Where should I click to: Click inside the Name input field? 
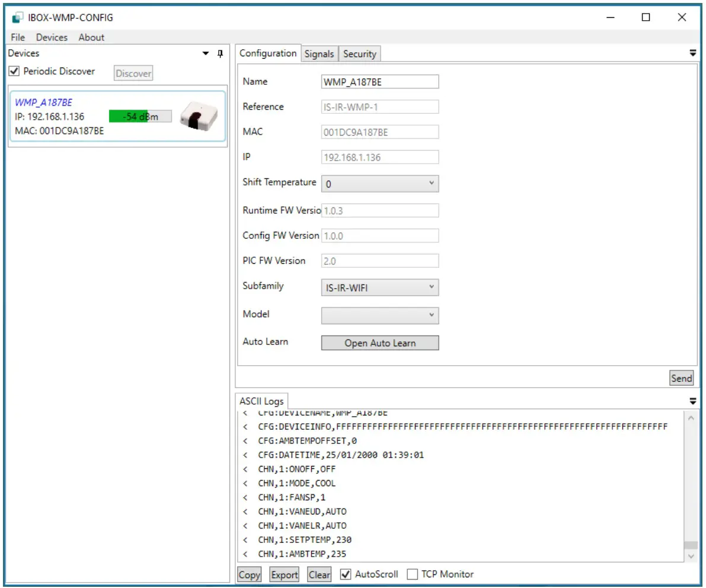click(379, 81)
